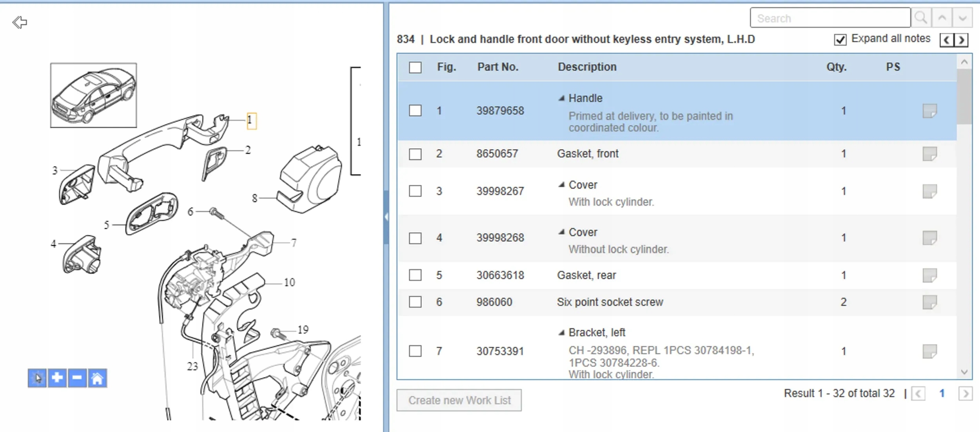Check the box for Gasket, front row
Screen dimensions: 980x432
click(415, 154)
